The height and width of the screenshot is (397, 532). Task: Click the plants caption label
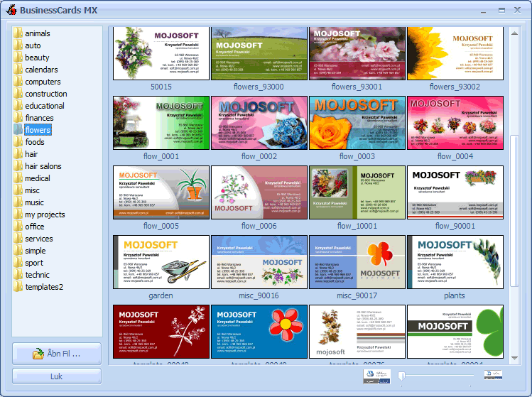point(455,295)
